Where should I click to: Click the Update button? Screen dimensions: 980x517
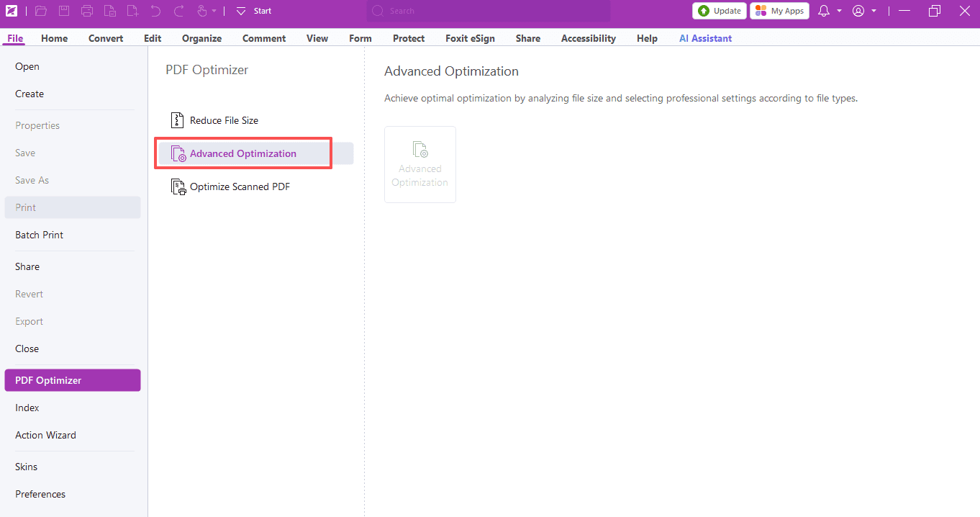(x=720, y=11)
